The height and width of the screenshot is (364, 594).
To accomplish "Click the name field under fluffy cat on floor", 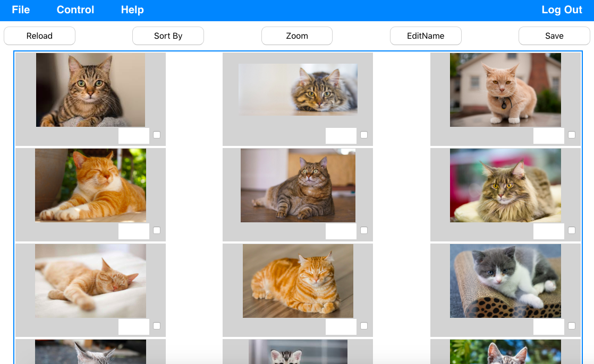I will 341,136.
